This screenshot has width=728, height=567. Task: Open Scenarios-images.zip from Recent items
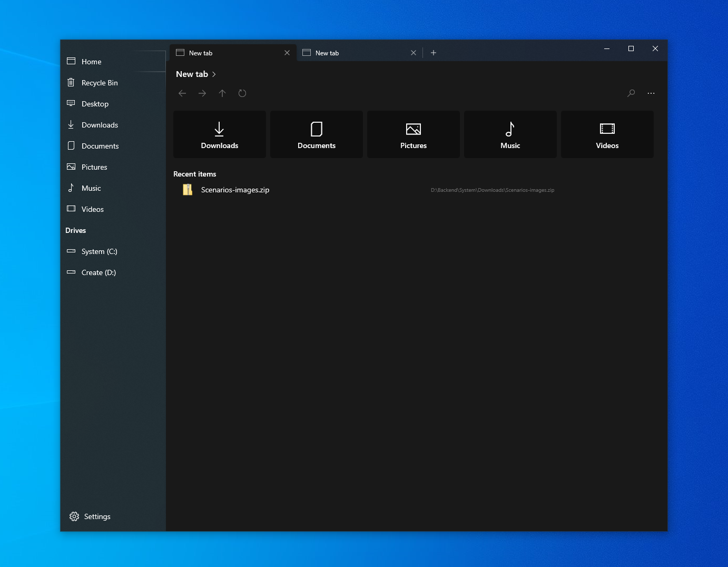pyautogui.click(x=235, y=190)
